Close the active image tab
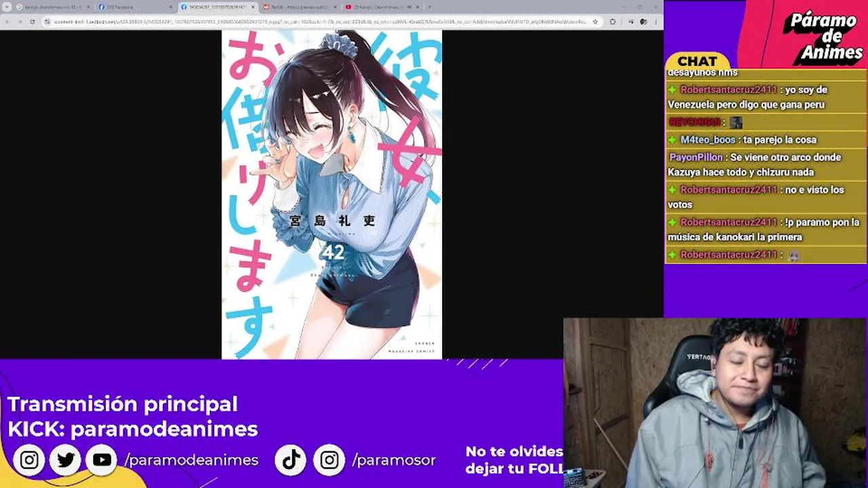The image size is (868, 488). (253, 7)
